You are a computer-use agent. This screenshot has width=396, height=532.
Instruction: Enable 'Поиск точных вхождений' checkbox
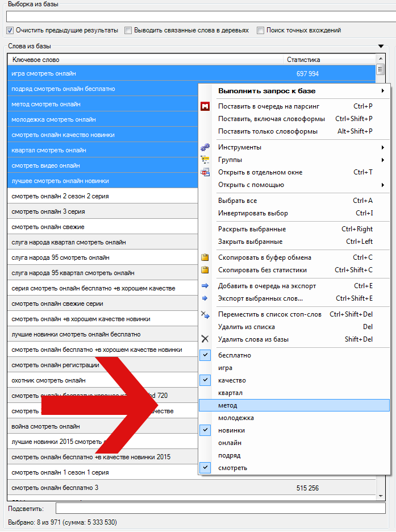260,31
